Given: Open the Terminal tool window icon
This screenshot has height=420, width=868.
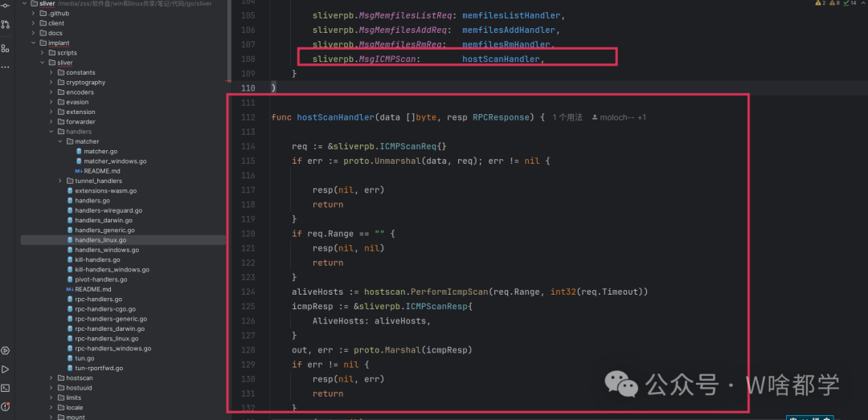Looking at the screenshot, I should pyautogui.click(x=5, y=388).
